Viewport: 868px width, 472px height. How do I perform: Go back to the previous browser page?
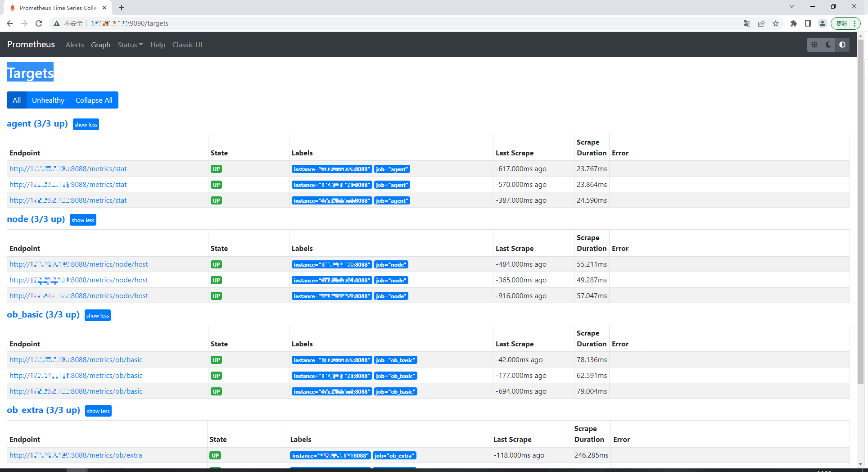(x=10, y=23)
